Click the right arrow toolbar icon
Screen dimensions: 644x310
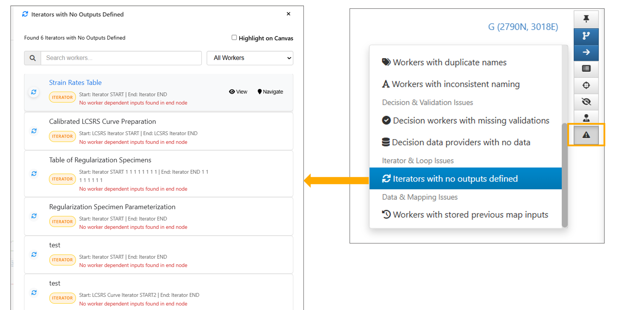pos(586,52)
